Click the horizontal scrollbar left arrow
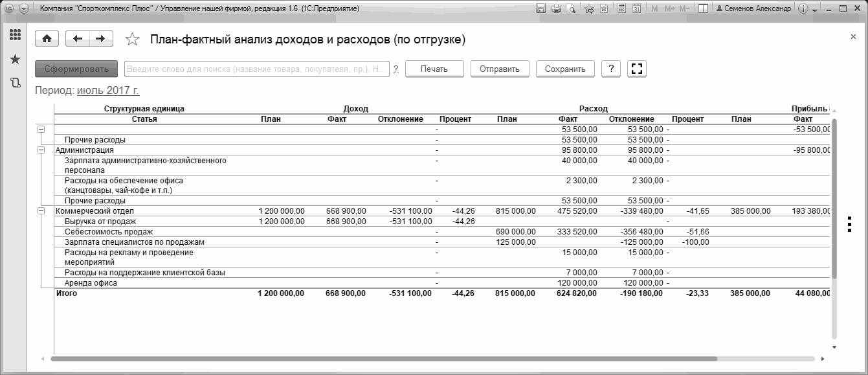Viewport: 868px width, 375px height. click(43, 358)
